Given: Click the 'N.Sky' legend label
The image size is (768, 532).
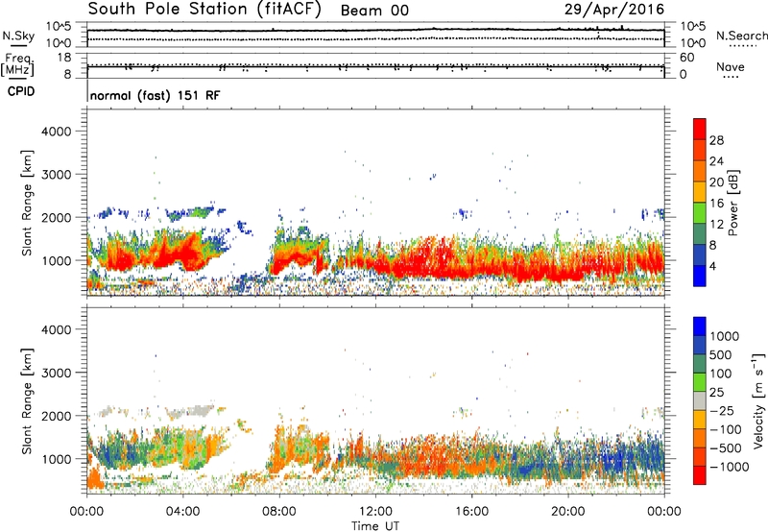Looking at the screenshot, I should pos(18,36).
